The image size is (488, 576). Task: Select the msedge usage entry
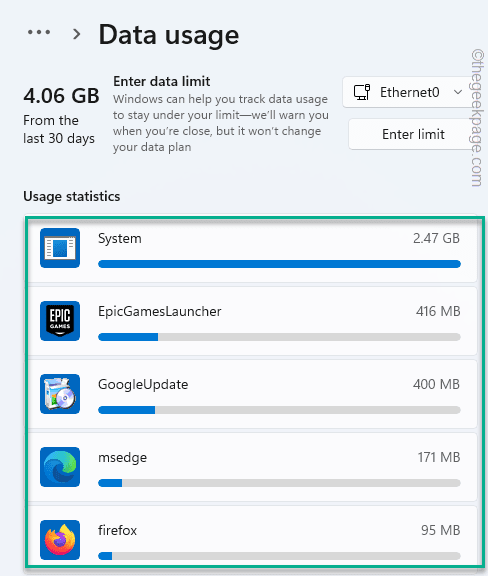252,467
